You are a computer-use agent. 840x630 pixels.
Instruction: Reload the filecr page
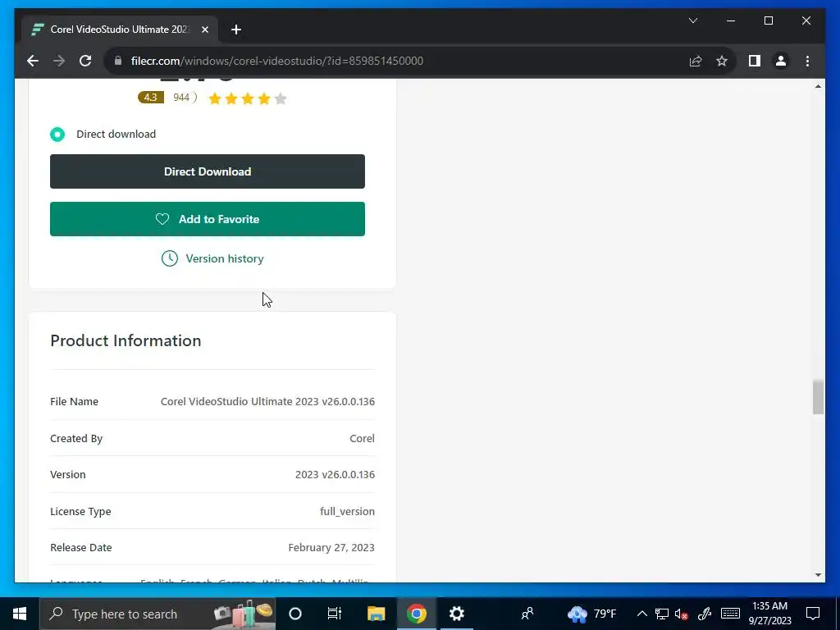pyautogui.click(x=85, y=61)
